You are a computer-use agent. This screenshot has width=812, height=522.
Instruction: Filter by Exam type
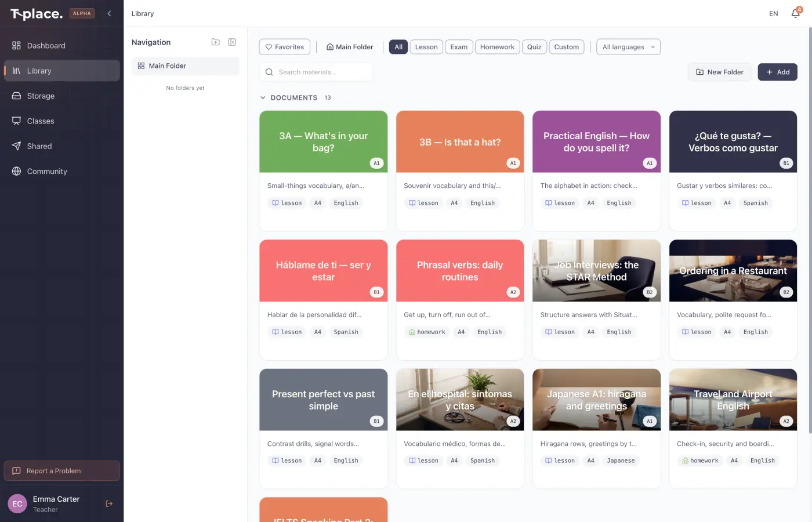459,47
